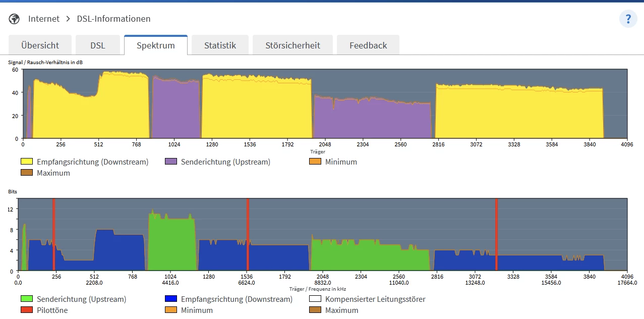Click the brown Maximum swatch under SNR chart

click(27, 173)
